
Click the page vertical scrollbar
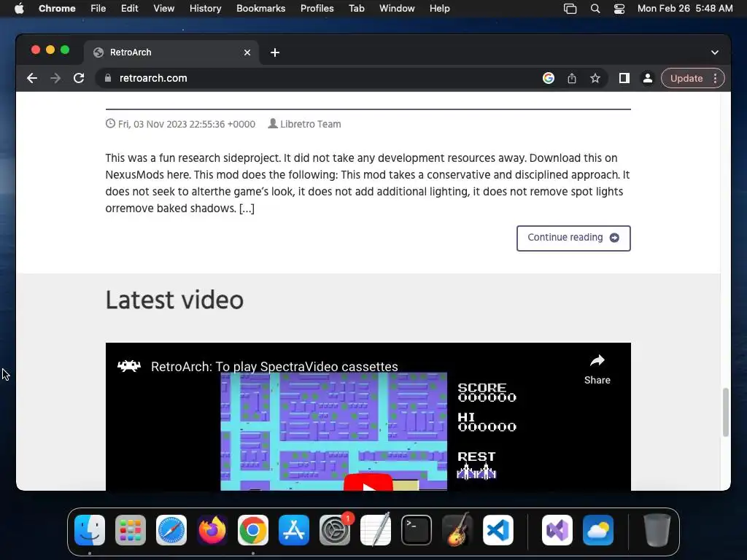(726, 412)
